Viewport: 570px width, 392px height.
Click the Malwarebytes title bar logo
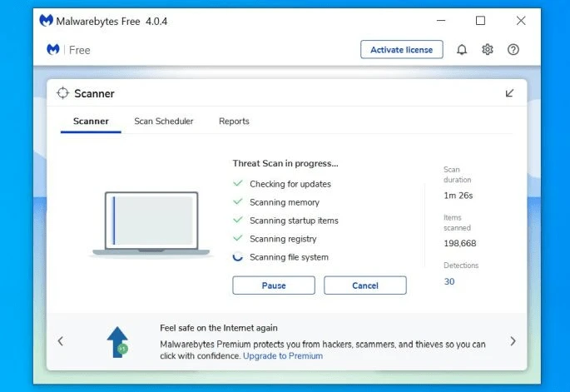tap(46, 20)
